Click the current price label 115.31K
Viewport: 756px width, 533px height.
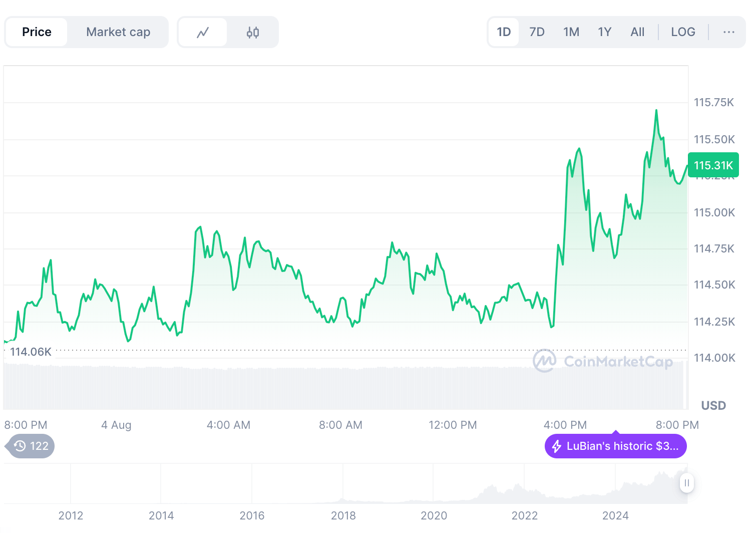tap(713, 165)
